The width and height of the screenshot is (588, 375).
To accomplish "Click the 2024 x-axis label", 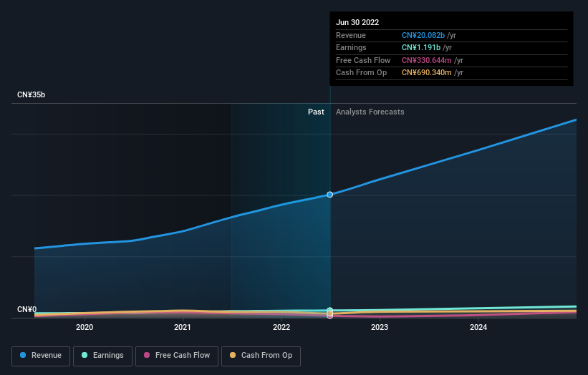I will coord(478,327).
